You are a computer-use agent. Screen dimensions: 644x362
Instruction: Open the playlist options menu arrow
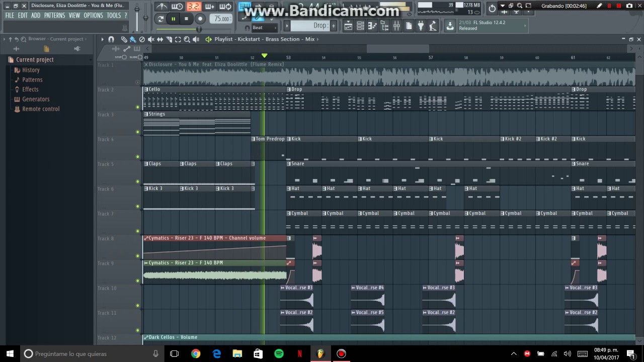tap(102, 39)
